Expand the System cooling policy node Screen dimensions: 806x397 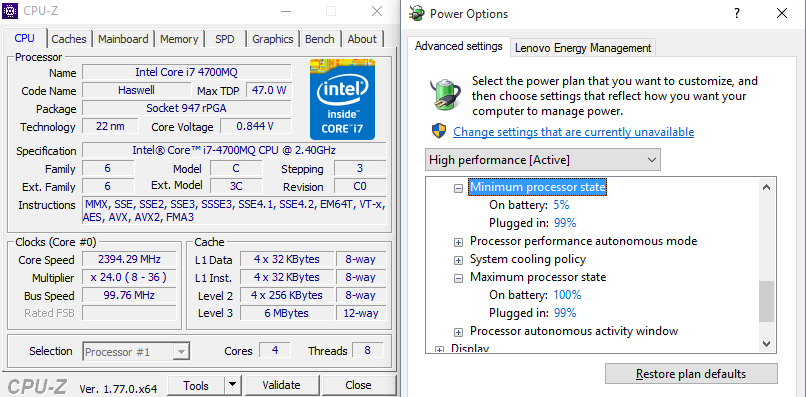(458, 260)
